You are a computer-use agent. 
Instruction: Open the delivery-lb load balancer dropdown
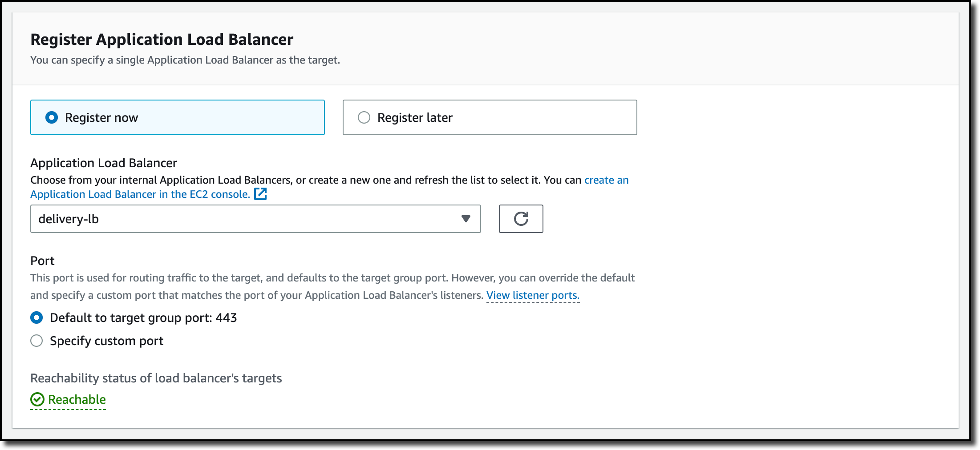255,219
